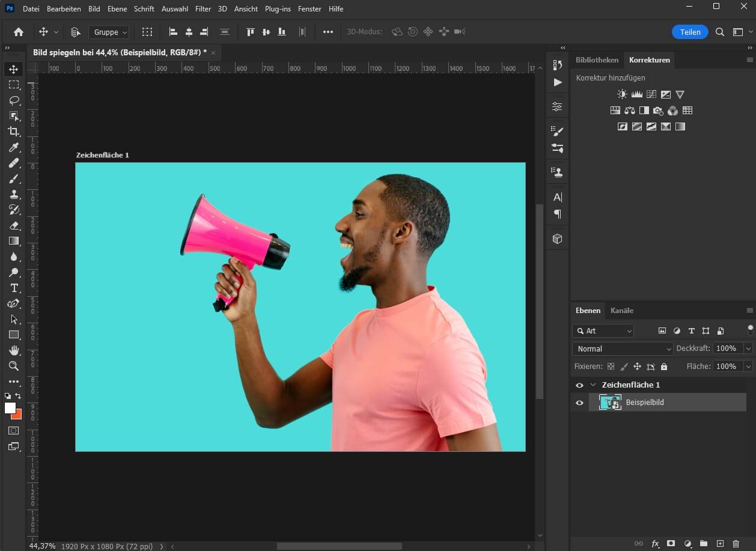The width and height of the screenshot is (756, 551).
Task: Open the Helligkeit/Kontrast adjustment icon
Action: [622, 94]
